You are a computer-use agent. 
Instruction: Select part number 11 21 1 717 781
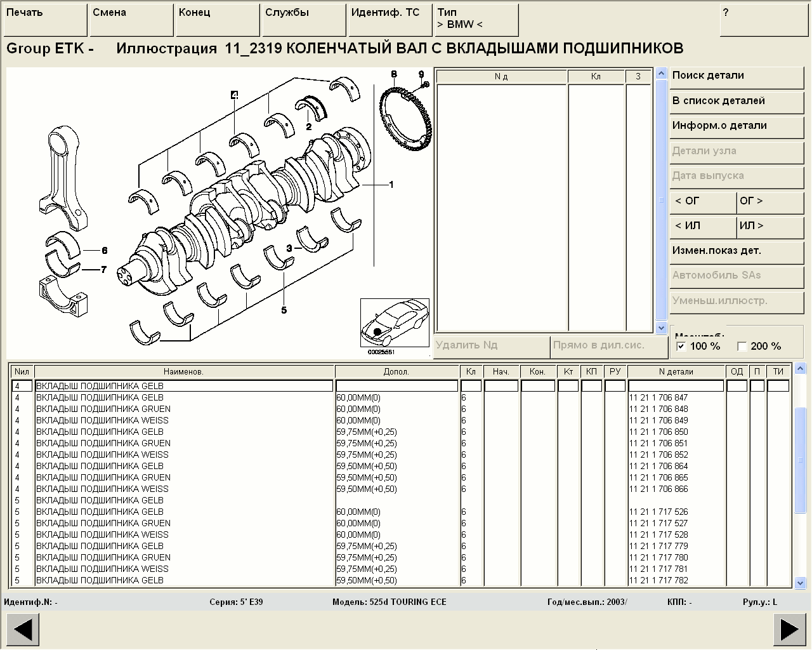click(x=658, y=569)
